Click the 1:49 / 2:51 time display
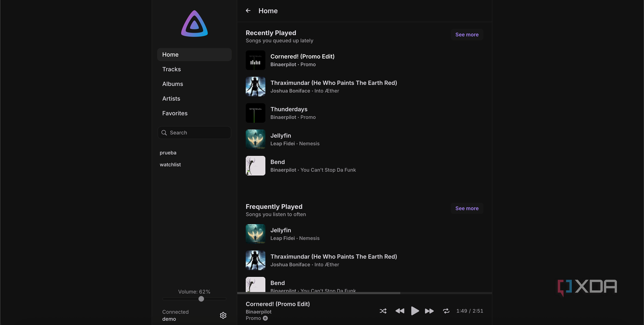 point(470,311)
